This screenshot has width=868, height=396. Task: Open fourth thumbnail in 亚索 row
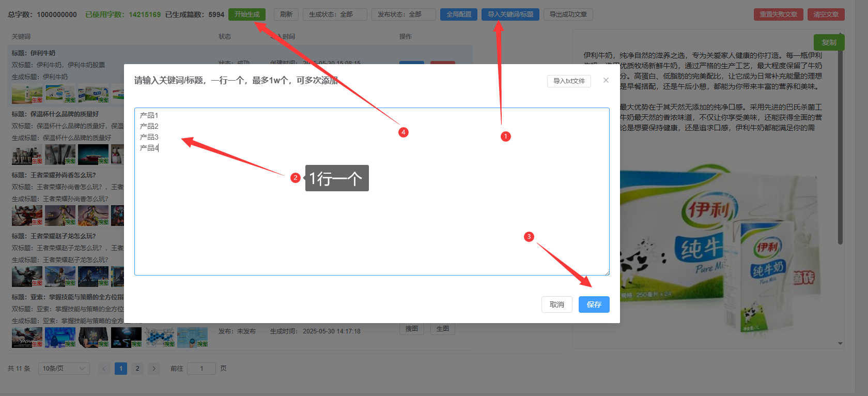point(127,338)
